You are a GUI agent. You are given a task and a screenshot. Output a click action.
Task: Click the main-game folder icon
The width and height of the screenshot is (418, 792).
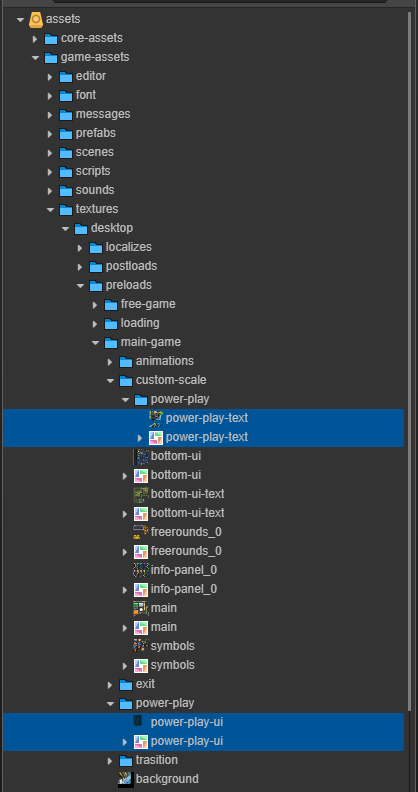[111, 342]
